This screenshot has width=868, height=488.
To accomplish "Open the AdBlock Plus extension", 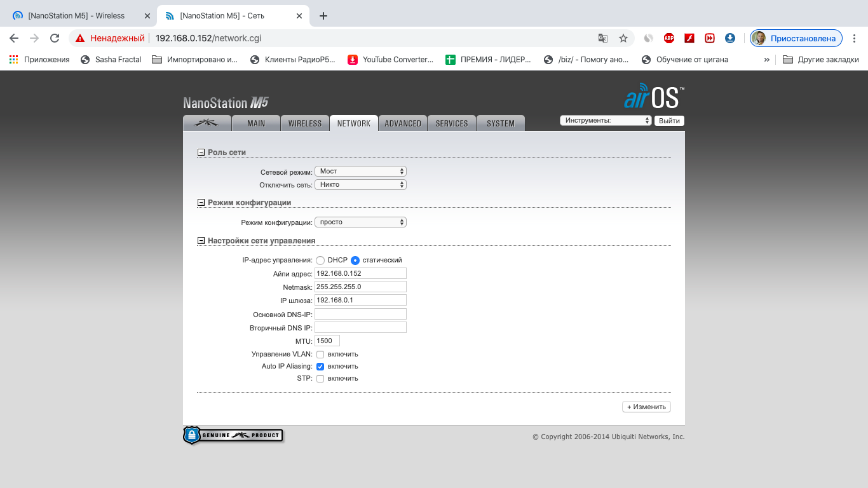I will 668,38.
